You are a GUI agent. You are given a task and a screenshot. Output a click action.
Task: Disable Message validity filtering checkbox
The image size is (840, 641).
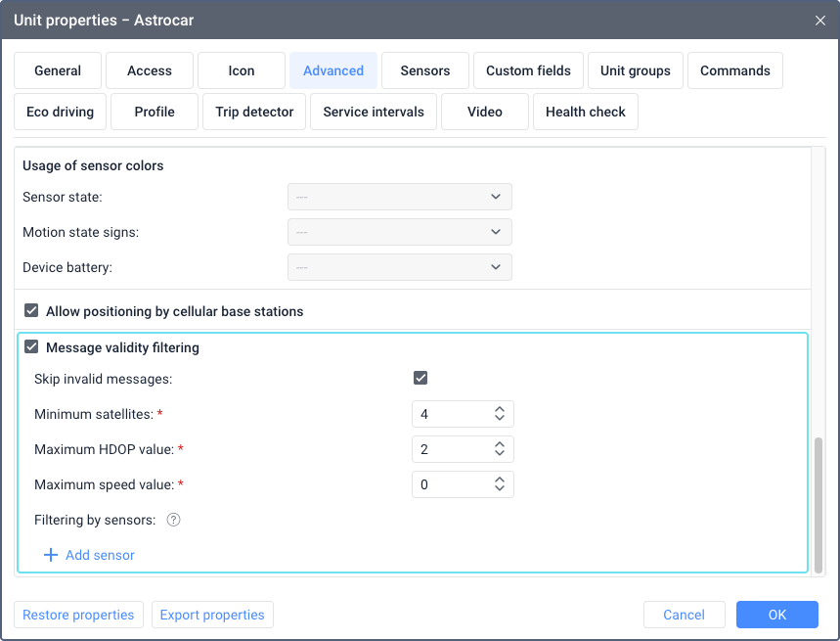pyautogui.click(x=32, y=346)
